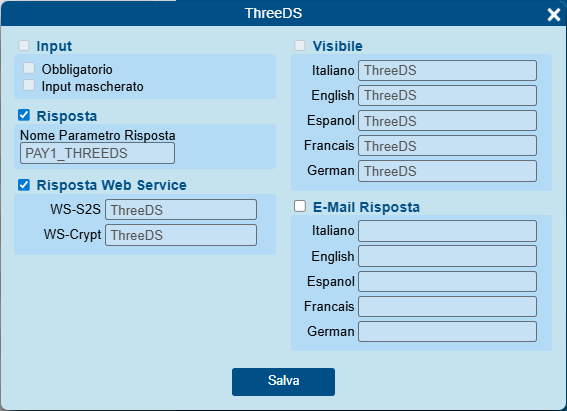Image resolution: width=567 pixels, height=411 pixels.
Task: Click the WS-S2S input field
Action: click(x=181, y=210)
